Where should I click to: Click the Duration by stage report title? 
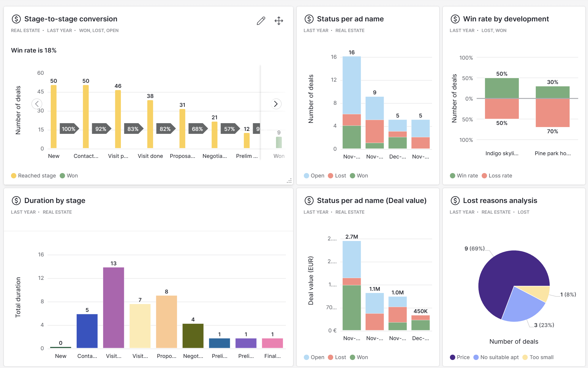(x=55, y=201)
